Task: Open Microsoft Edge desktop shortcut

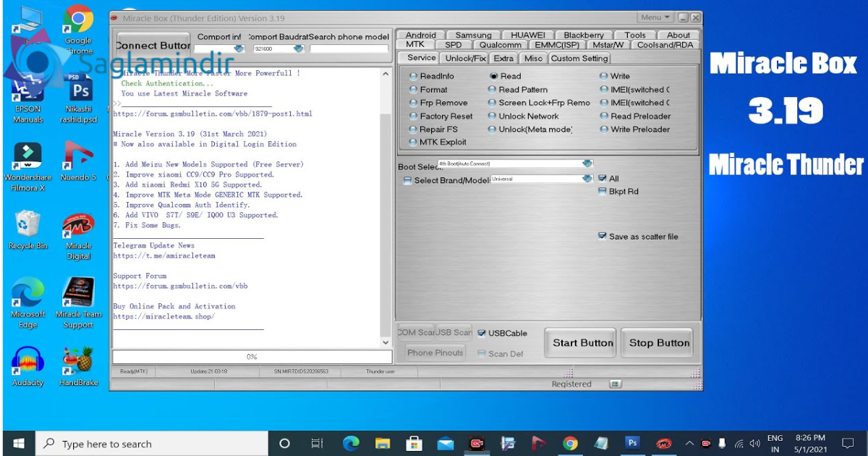Action: click(x=27, y=304)
